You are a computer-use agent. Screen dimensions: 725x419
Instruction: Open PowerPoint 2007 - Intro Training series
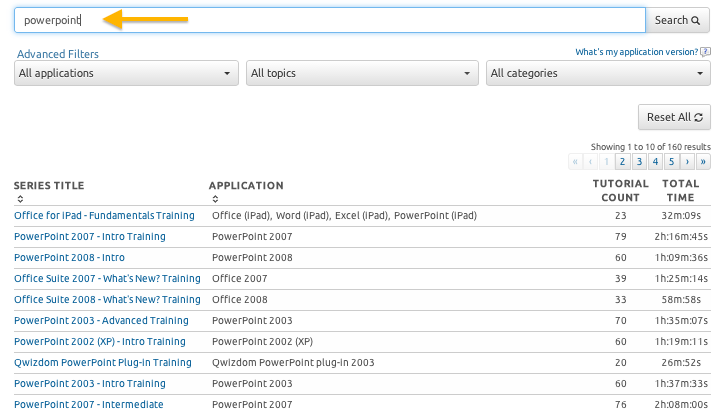pos(90,237)
